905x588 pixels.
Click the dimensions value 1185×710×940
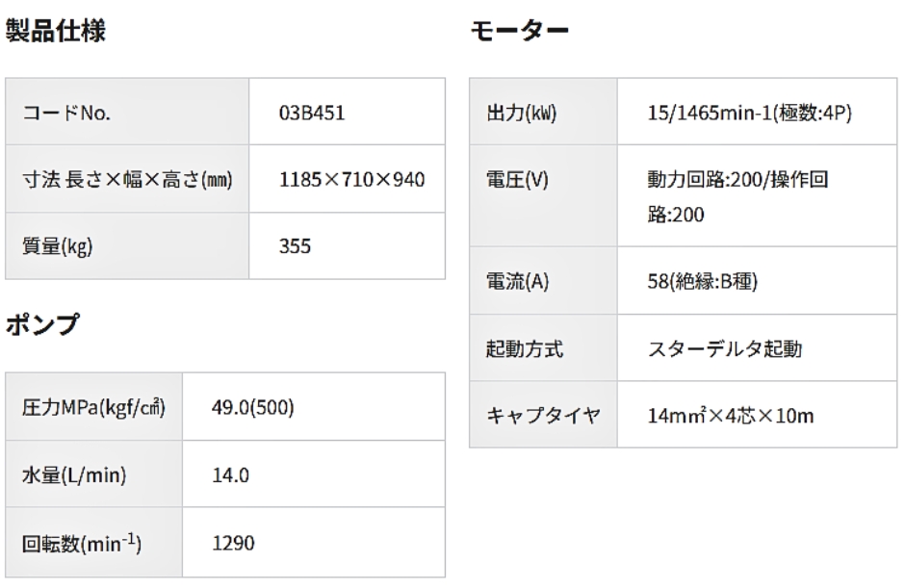pos(352,180)
